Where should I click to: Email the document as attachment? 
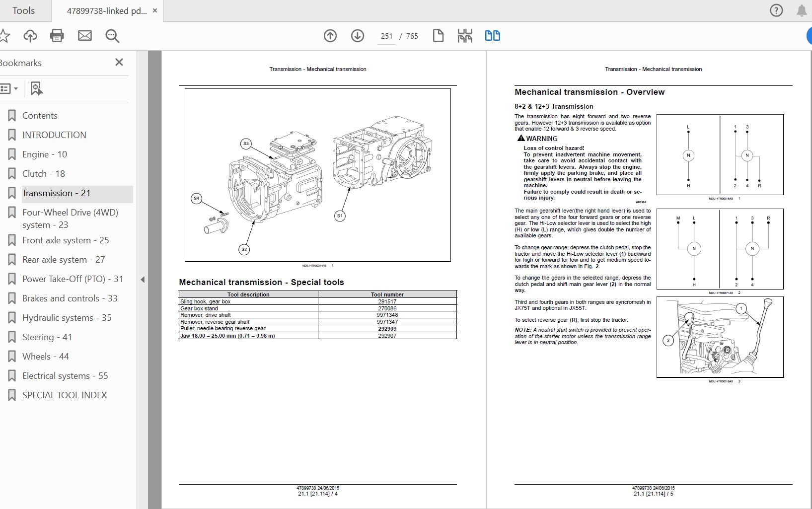point(84,36)
